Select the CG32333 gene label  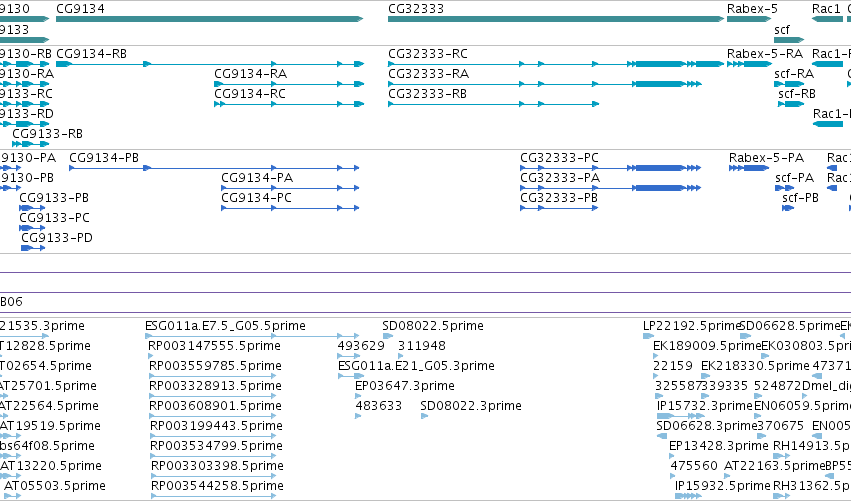click(416, 9)
